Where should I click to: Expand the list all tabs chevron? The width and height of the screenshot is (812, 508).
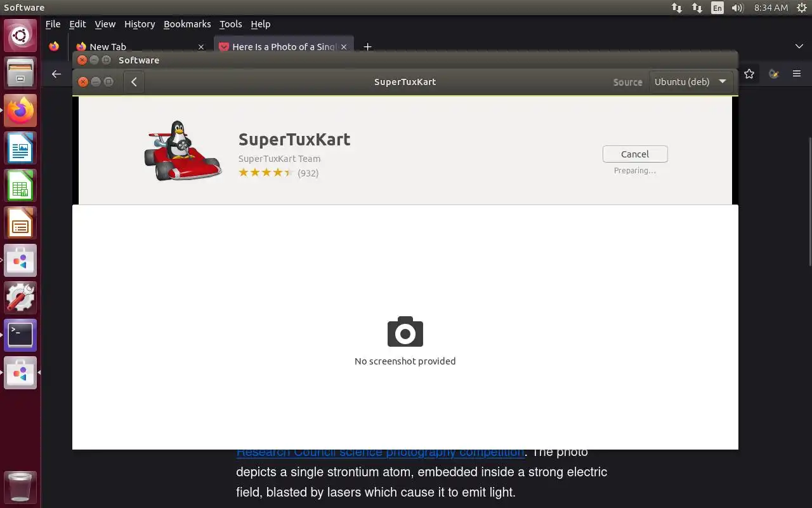click(799, 46)
